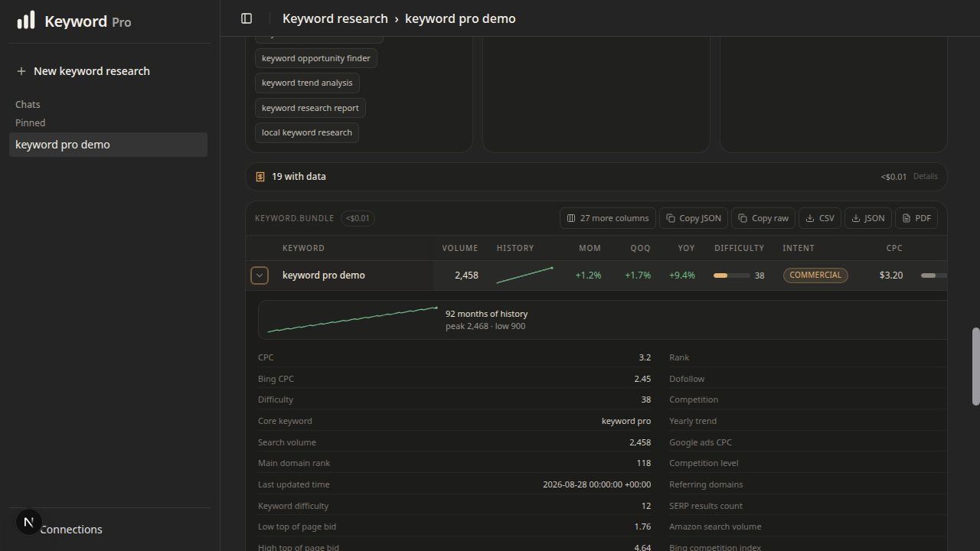The image size is (980, 551).
Task: Click the Yearly trend label
Action: click(x=693, y=421)
